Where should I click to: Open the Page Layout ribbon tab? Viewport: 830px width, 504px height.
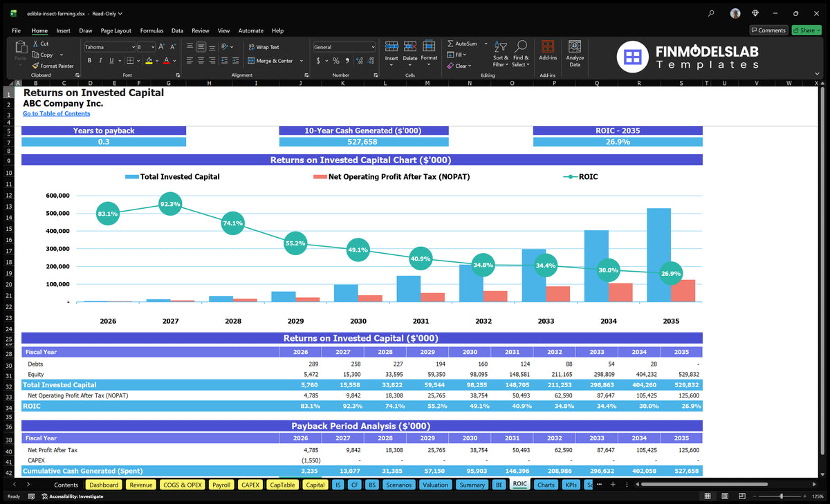click(116, 30)
